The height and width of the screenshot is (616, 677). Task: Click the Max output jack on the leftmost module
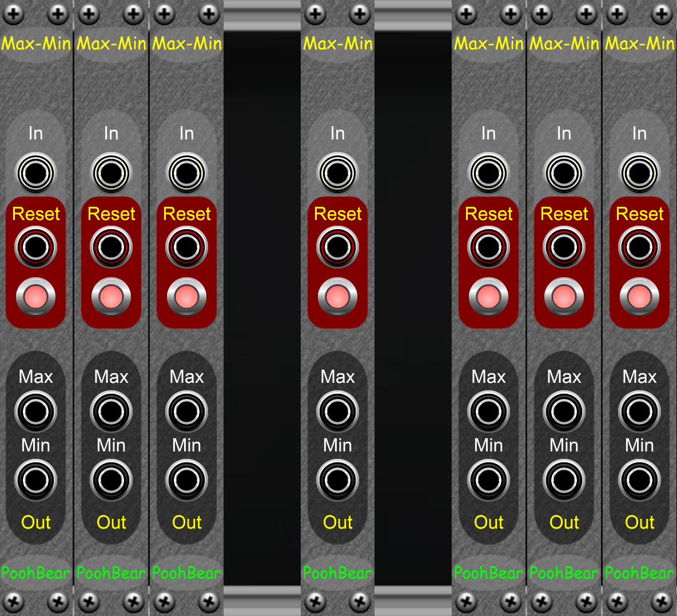pyautogui.click(x=35, y=410)
